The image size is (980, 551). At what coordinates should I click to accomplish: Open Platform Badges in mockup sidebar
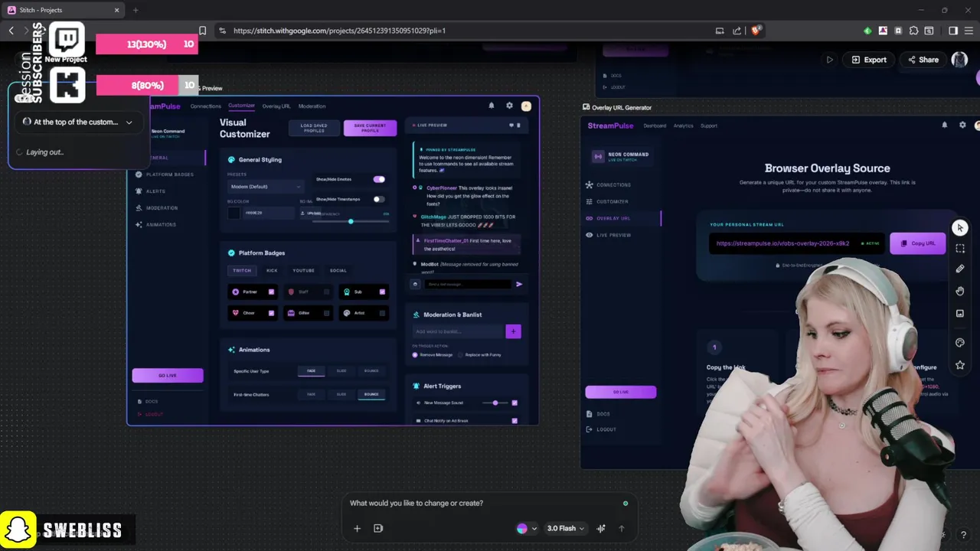(165, 174)
